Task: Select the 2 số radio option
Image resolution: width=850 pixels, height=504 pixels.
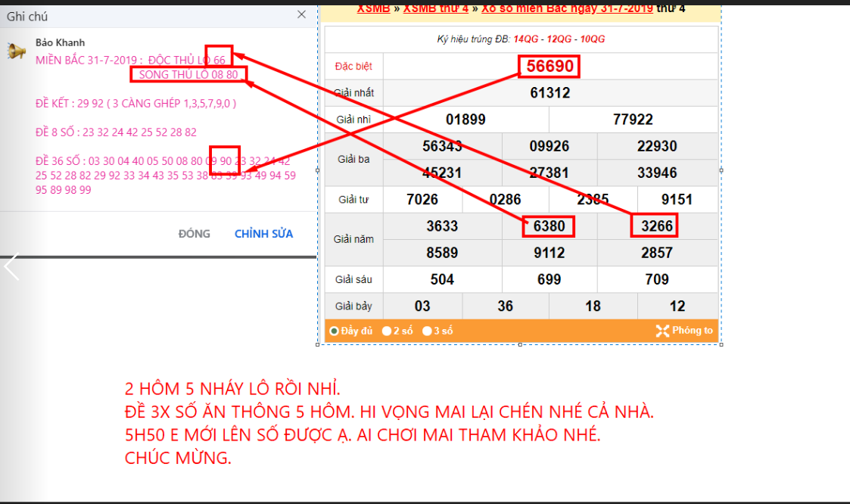Action: pos(387,331)
